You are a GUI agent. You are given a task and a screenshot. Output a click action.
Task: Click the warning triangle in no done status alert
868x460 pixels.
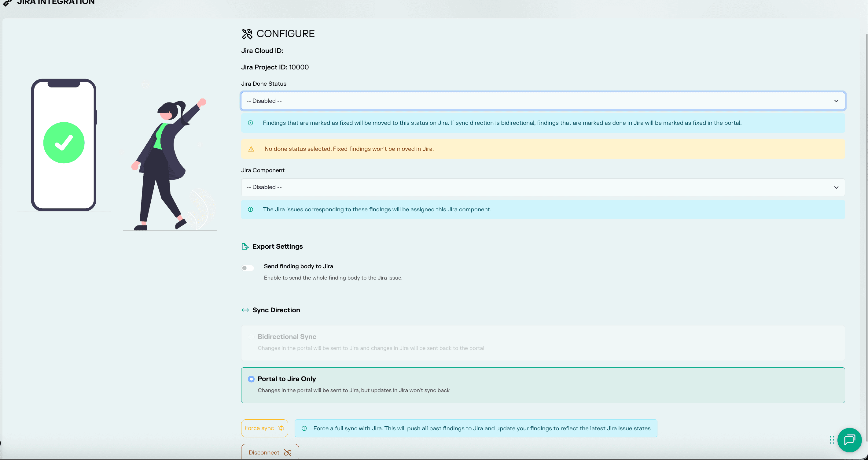[251, 149]
